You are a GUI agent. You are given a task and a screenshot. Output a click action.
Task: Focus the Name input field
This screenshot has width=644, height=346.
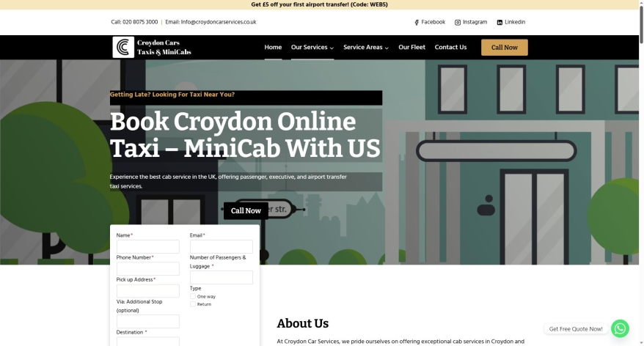[148, 247]
